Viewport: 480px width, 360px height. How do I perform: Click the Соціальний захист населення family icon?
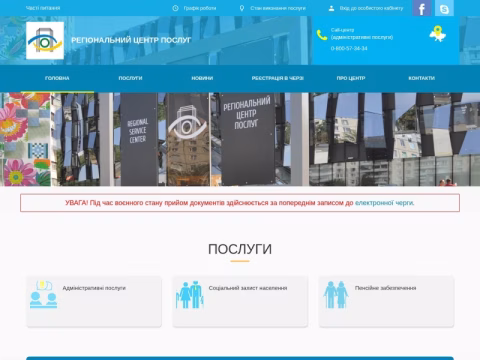pos(190,295)
